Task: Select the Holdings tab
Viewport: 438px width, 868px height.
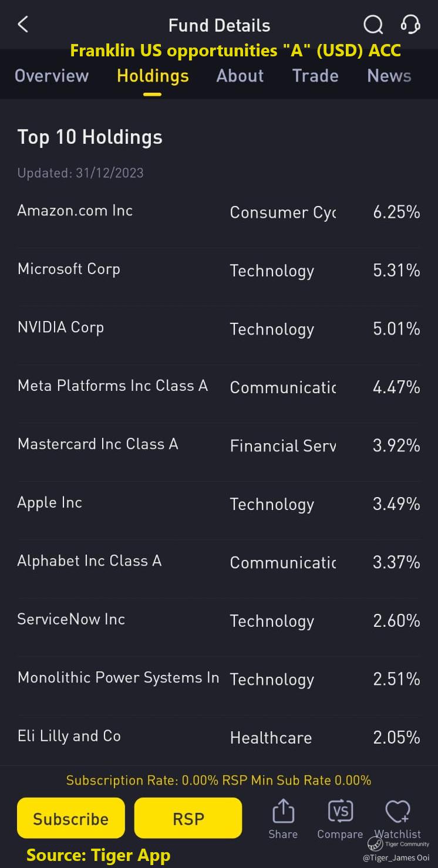Action: [153, 76]
